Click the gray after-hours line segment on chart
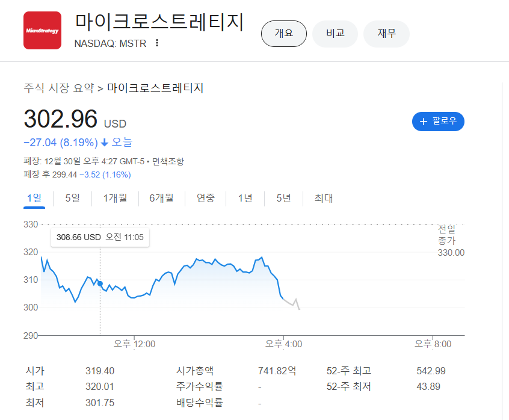The image size is (509, 420). [x=292, y=304]
